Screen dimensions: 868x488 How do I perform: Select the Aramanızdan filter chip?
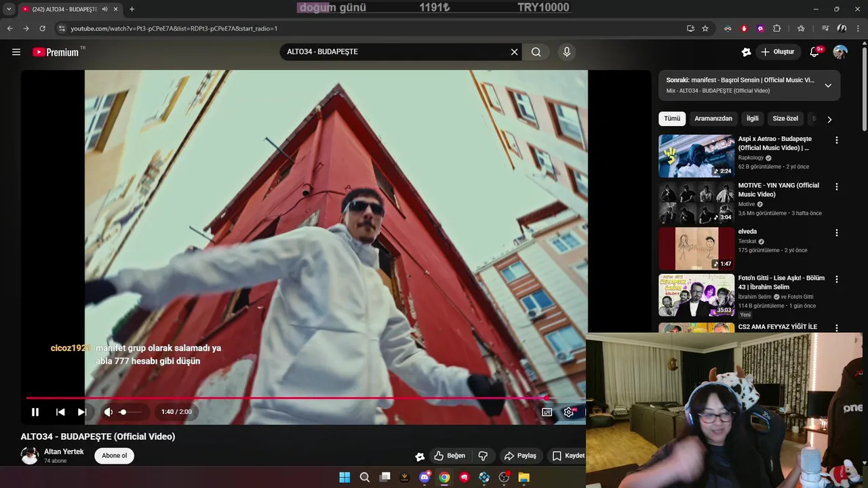click(x=713, y=119)
